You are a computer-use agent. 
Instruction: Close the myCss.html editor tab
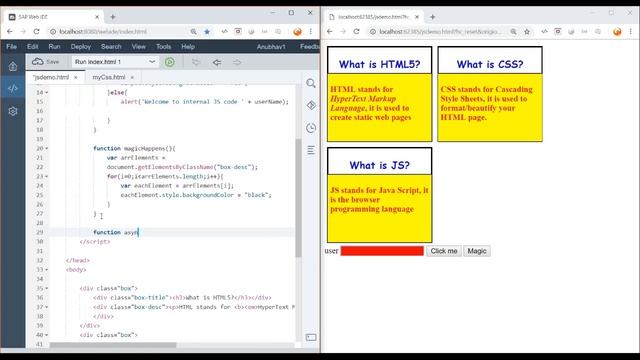[x=132, y=77]
